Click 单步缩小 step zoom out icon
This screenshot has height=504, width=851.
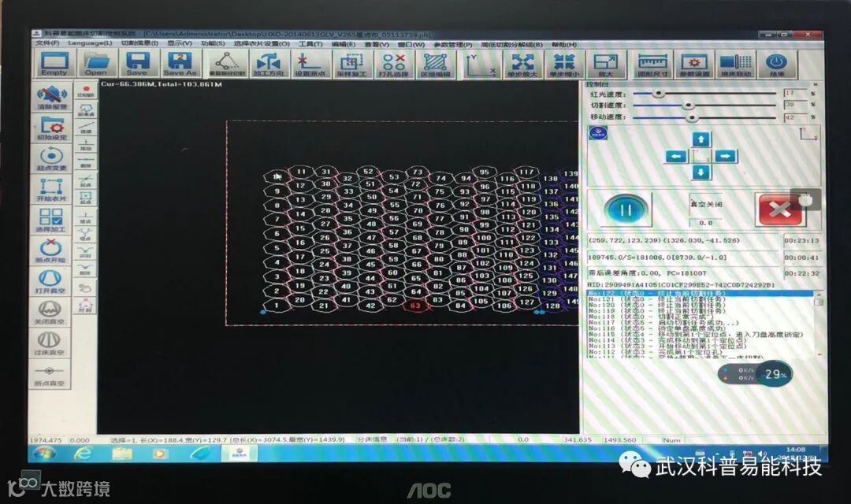click(x=564, y=64)
